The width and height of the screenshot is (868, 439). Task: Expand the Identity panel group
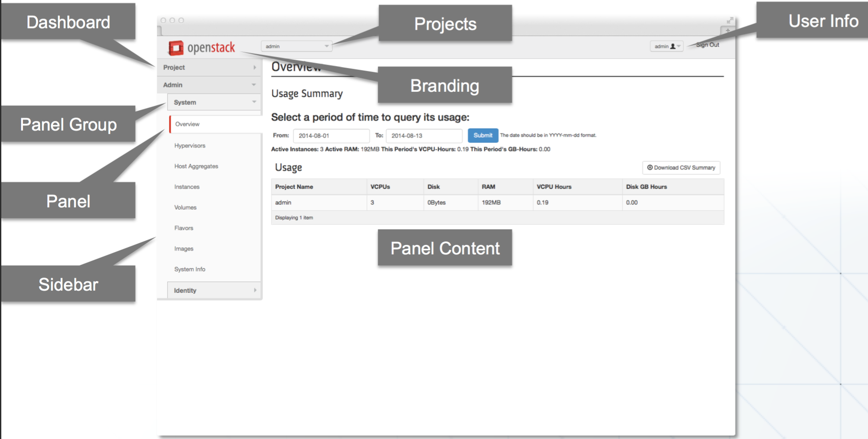(x=214, y=290)
